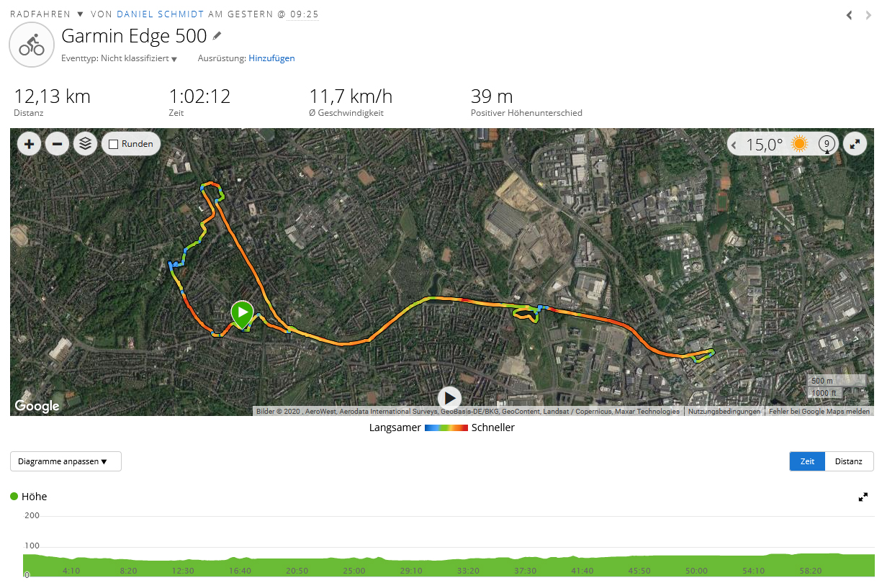Open the Diagramme anpassen dropdown

[66, 461]
